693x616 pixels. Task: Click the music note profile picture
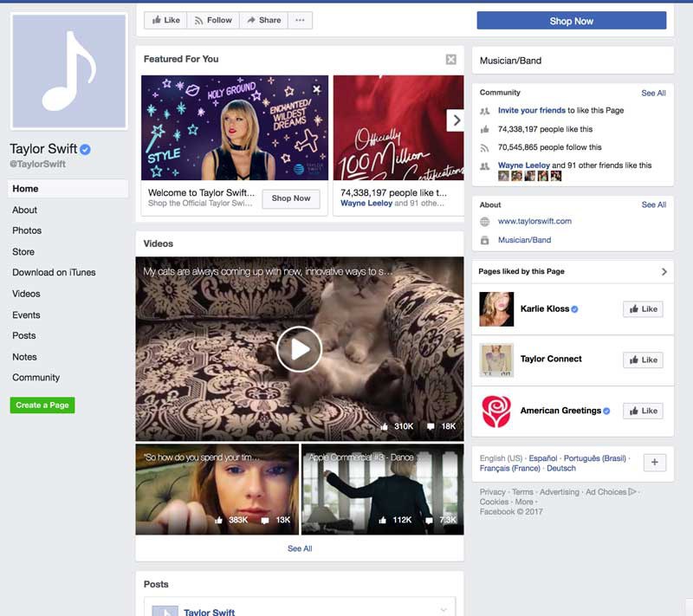(69, 71)
